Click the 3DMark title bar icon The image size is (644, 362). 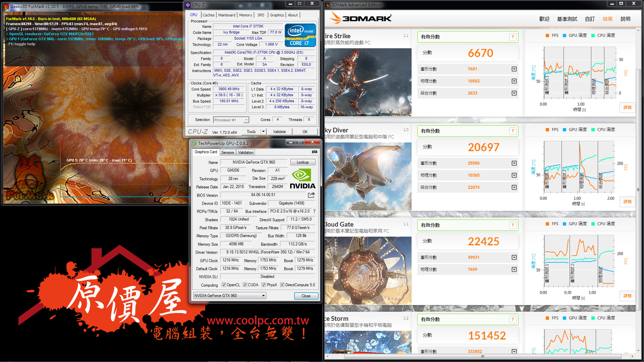tap(327, 5)
